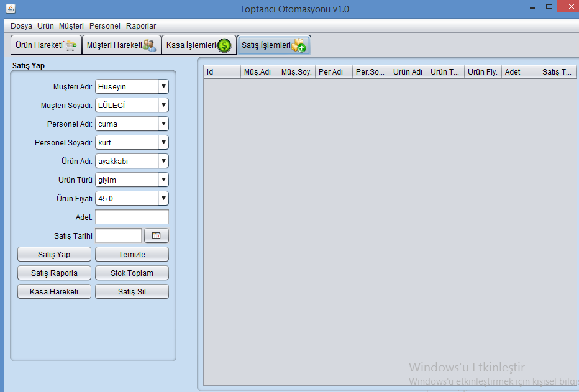Open the Dosya menu

(21, 26)
